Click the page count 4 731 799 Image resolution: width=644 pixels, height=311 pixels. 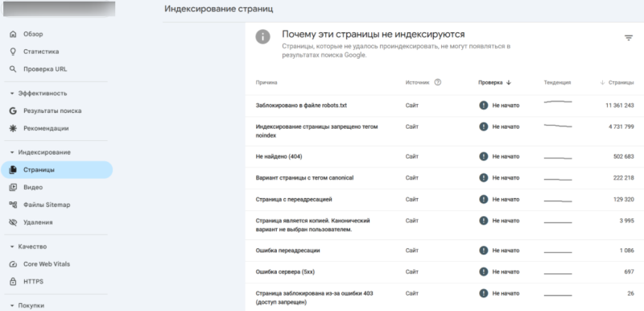pos(621,127)
